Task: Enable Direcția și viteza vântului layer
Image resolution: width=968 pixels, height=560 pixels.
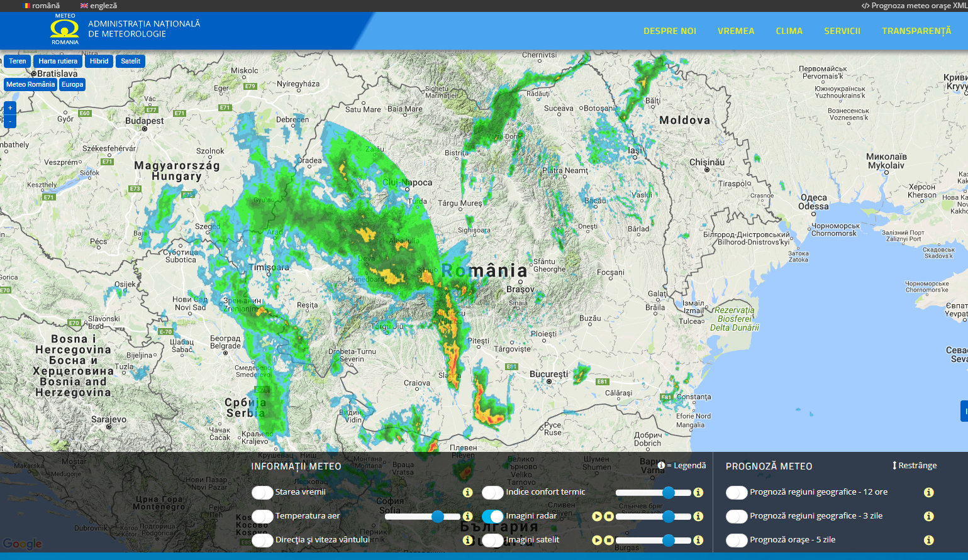Action: coord(262,540)
